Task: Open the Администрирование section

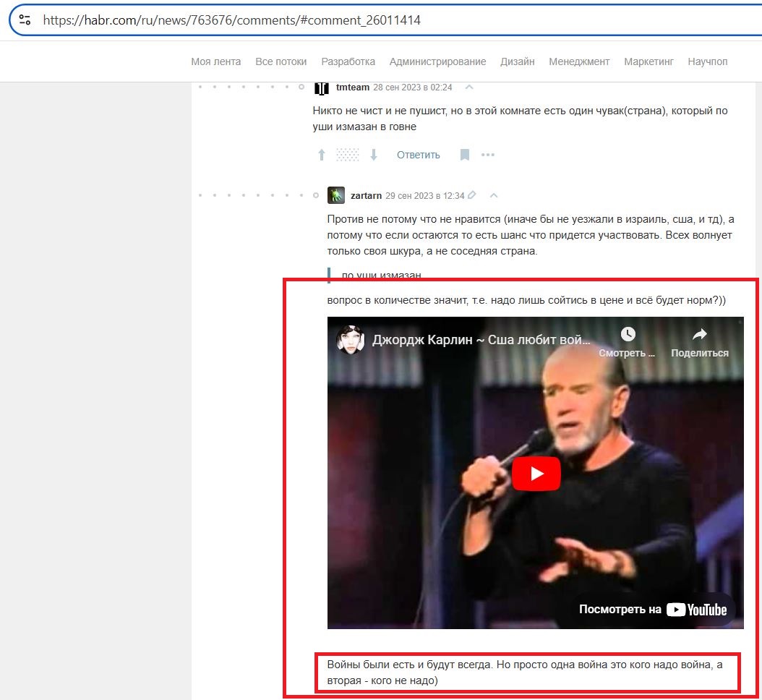Action: [437, 61]
